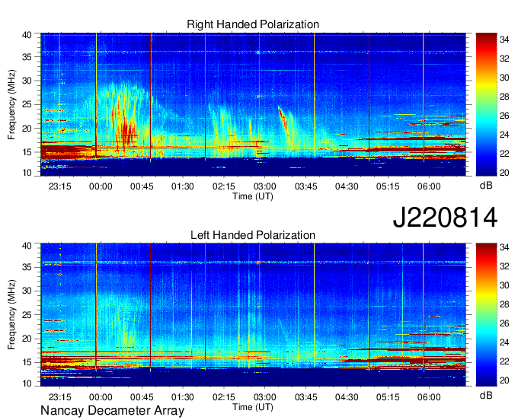Click the 15 MHz tick of Left Handed plot
The height and width of the screenshot is (420, 518).
[x=27, y=362]
